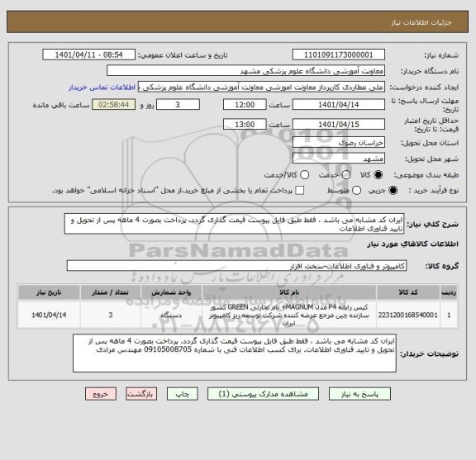Click the توضیحات خریدار buyer notes box
The height and width of the screenshot is (460, 476).
pos(235,353)
